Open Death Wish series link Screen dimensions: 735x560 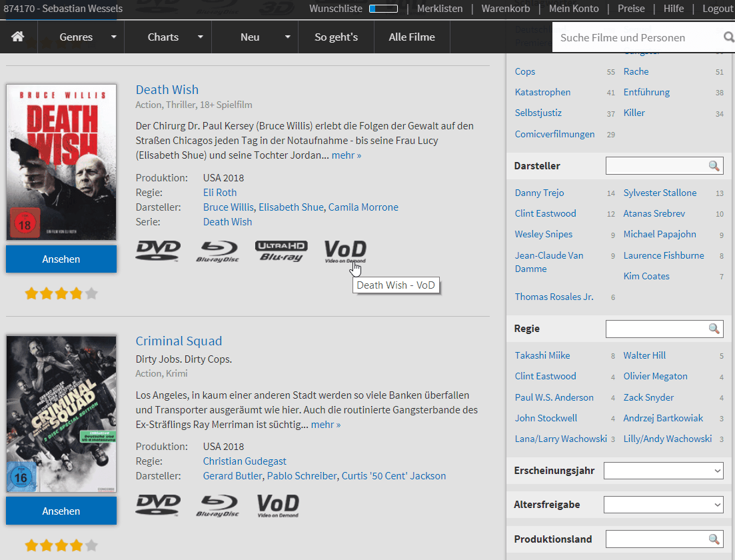coord(227,222)
